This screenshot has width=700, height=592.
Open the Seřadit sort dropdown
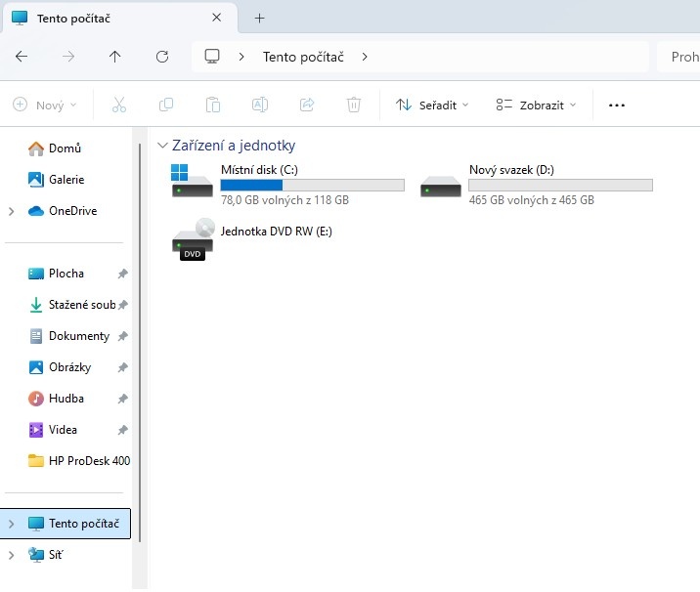pyautogui.click(x=432, y=106)
